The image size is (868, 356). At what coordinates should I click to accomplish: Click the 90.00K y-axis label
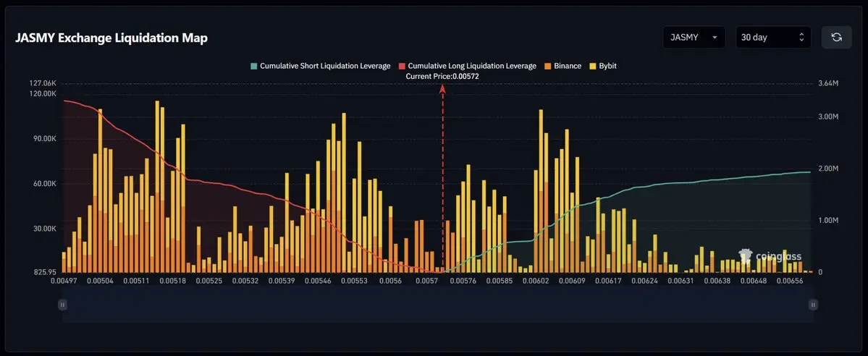point(45,139)
